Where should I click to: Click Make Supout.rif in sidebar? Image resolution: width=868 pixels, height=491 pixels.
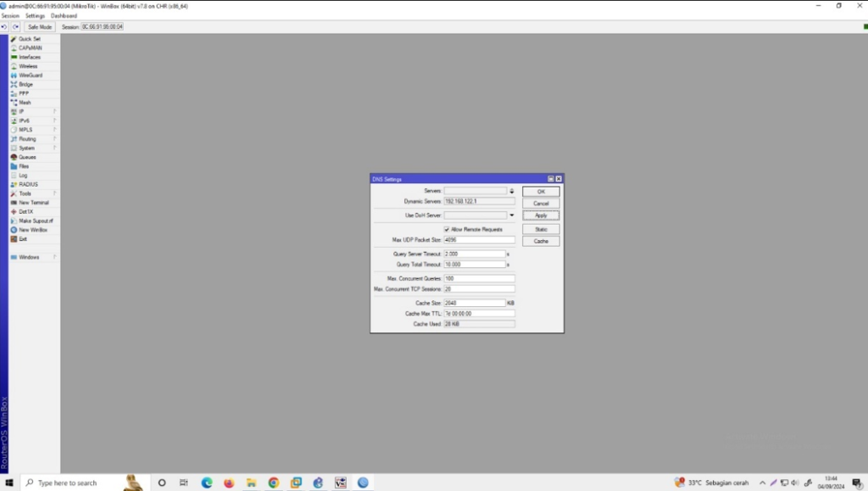point(36,220)
